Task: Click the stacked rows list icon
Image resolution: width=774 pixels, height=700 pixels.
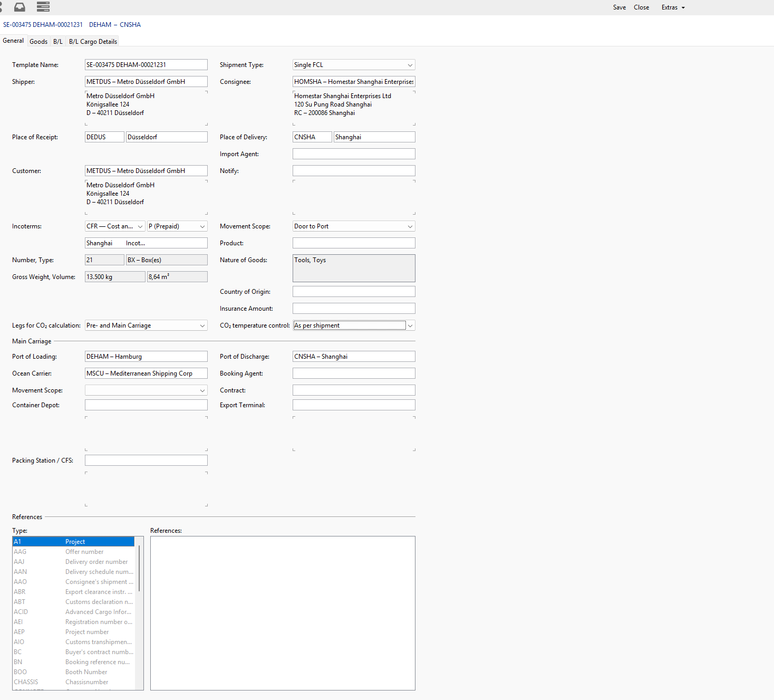Action: click(x=43, y=7)
